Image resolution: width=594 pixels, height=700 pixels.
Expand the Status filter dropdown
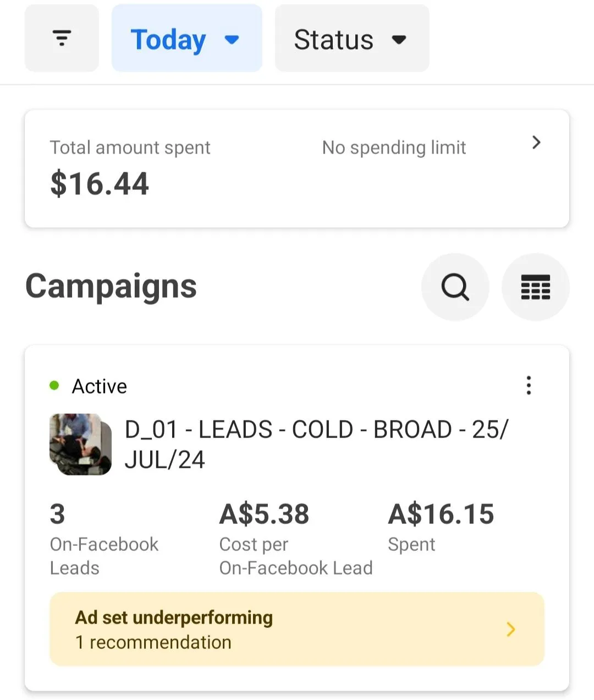pos(333,39)
